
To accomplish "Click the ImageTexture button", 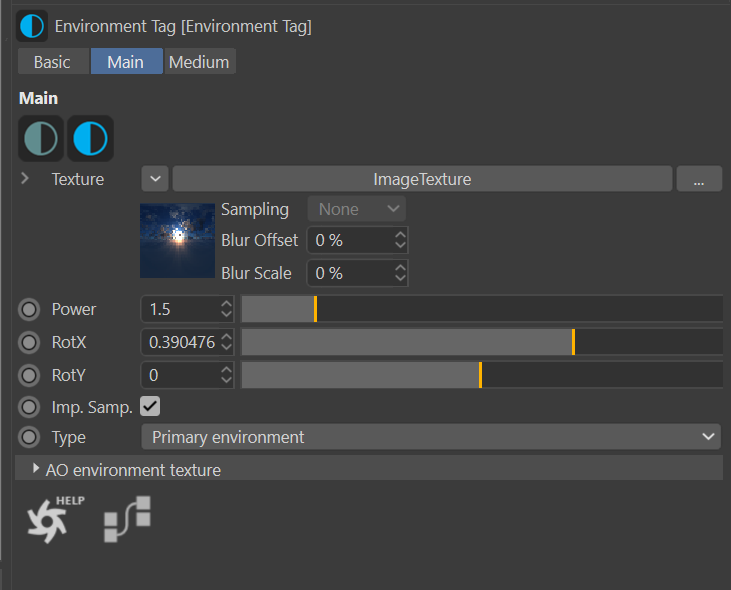I will (x=421, y=179).
